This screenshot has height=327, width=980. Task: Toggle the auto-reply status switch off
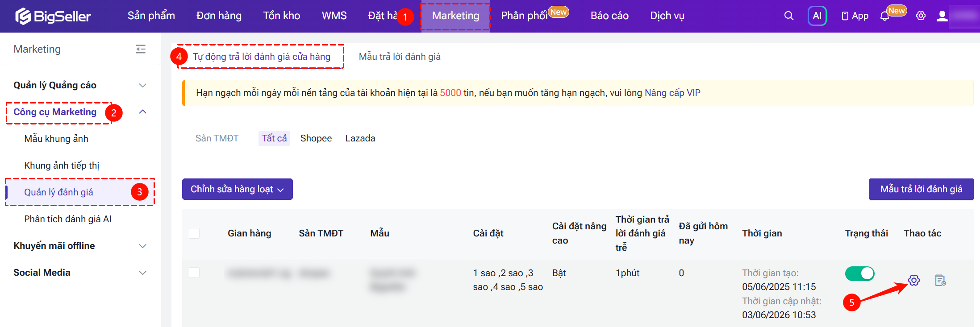pyautogui.click(x=859, y=273)
